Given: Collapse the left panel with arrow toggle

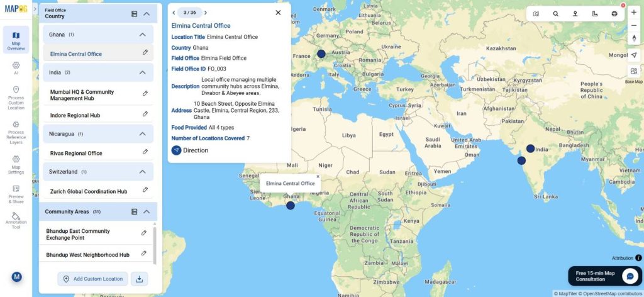Looking at the screenshot, I should [x=35, y=9].
